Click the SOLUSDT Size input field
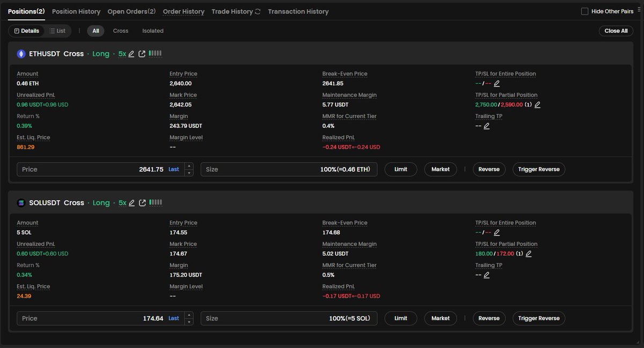This screenshot has width=644, height=348. click(x=289, y=318)
